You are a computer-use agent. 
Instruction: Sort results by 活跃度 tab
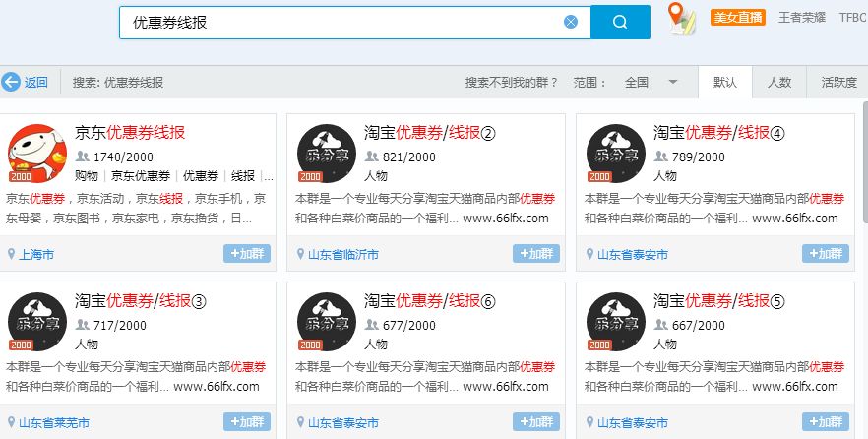click(838, 83)
